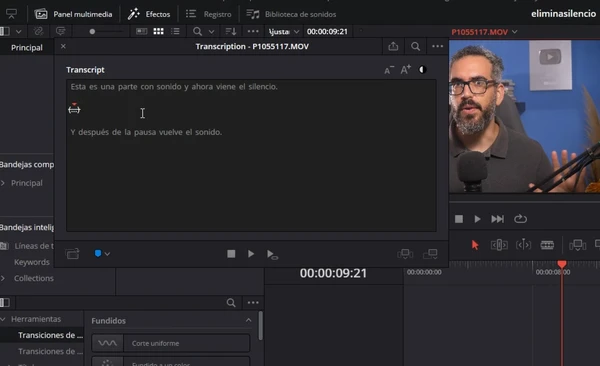Search effects with magnifier icon

[x=231, y=303]
